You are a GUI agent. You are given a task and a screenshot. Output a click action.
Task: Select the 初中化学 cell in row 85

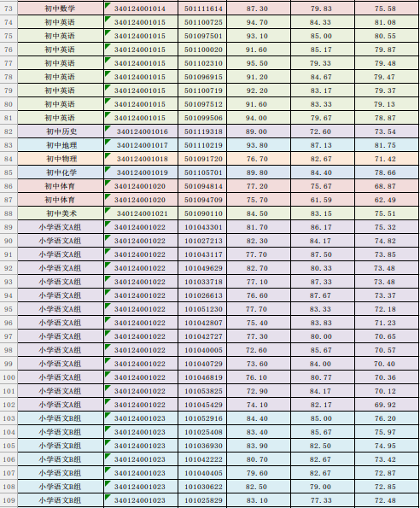[x=61, y=172]
